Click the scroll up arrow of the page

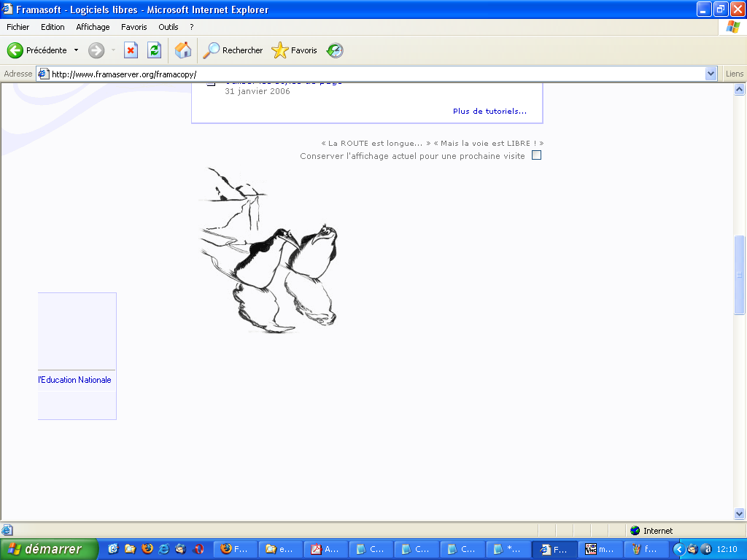pyautogui.click(x=740, y=90)
